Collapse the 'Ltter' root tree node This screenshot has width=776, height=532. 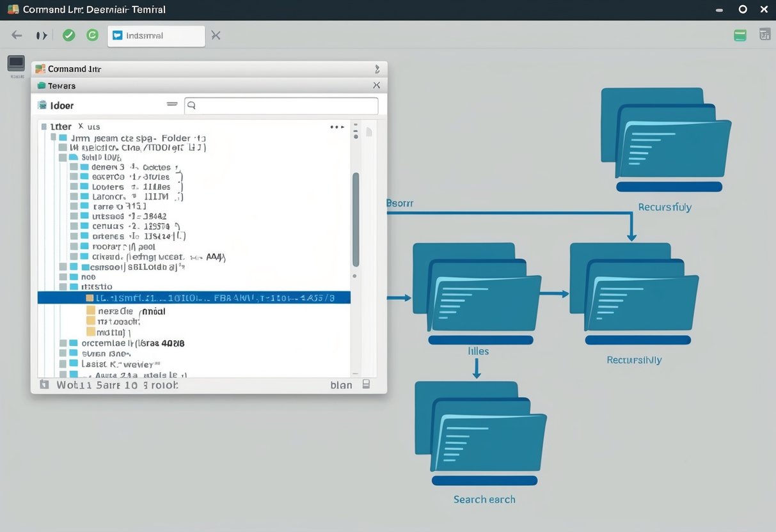[x=44, y=126]
